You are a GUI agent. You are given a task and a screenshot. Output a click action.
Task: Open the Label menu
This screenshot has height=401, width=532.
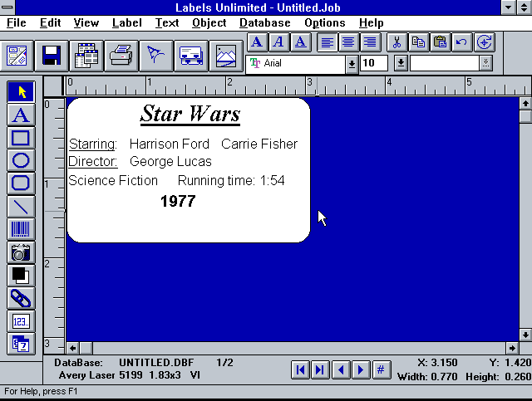[127, 22]
